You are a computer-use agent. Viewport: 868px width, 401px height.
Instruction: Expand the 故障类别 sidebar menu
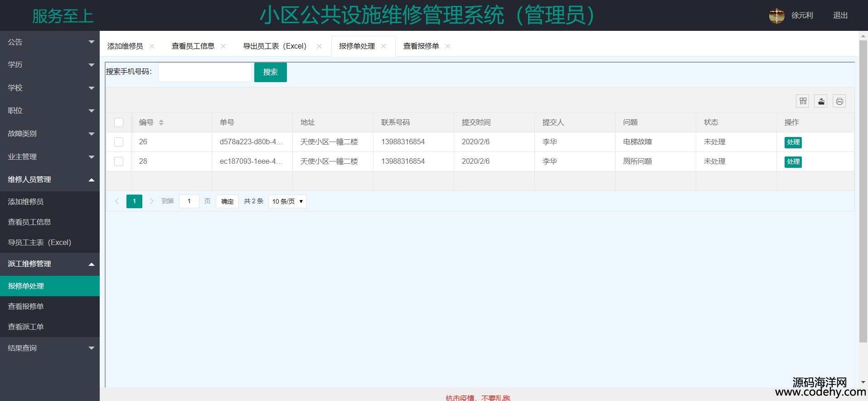pyautogui.click(x=50, y=134)
